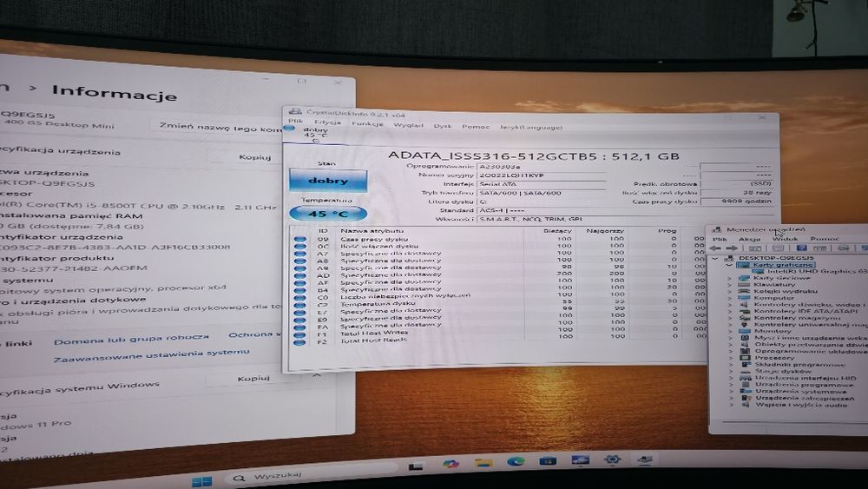This screenshot has width=868, height=489.
Task: Open File Explorer from the taskbar
Action: [483, 462]
